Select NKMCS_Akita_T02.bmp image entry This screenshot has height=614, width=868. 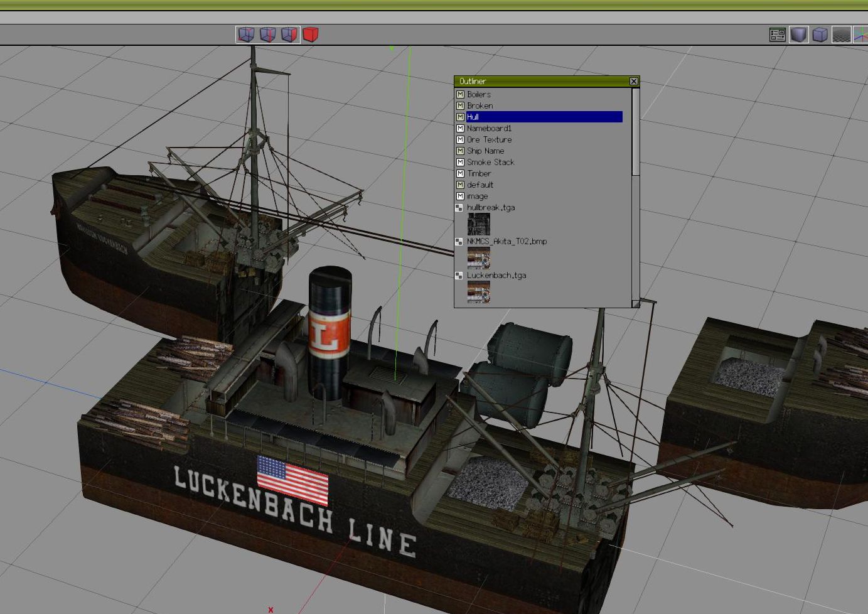pos(506,241)
